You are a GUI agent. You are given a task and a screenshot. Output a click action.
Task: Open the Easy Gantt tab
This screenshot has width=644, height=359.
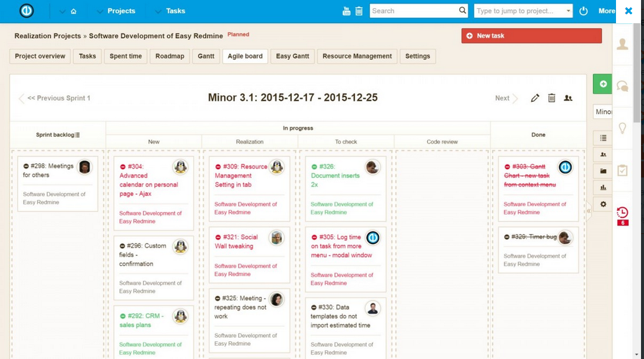pyautogui.click(x=293, y=56)
